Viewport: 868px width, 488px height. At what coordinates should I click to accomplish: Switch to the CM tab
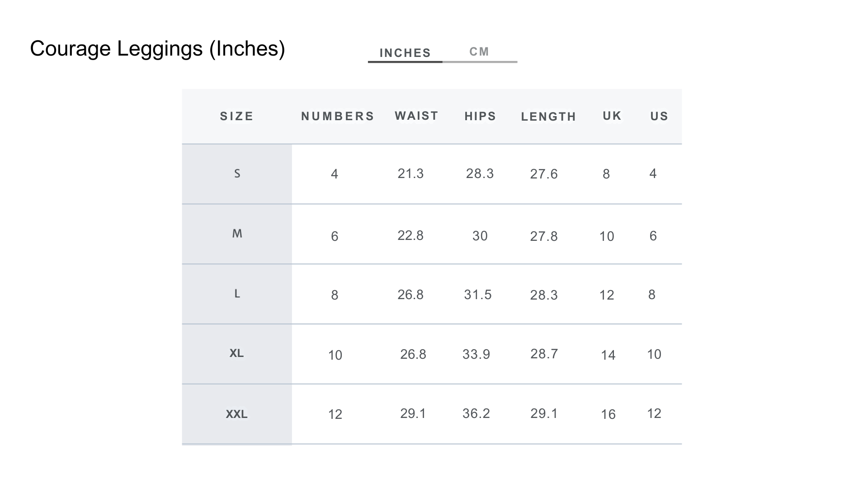479,52
